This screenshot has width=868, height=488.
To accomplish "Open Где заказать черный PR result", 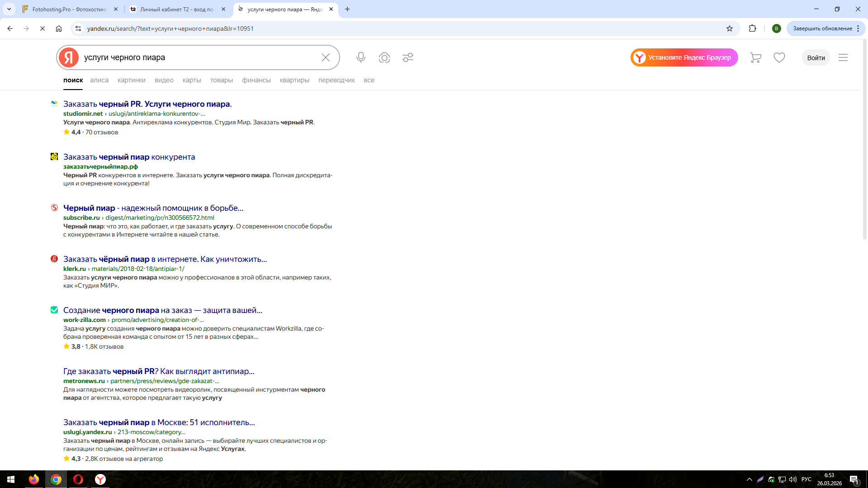I will (x=159, y=371).
